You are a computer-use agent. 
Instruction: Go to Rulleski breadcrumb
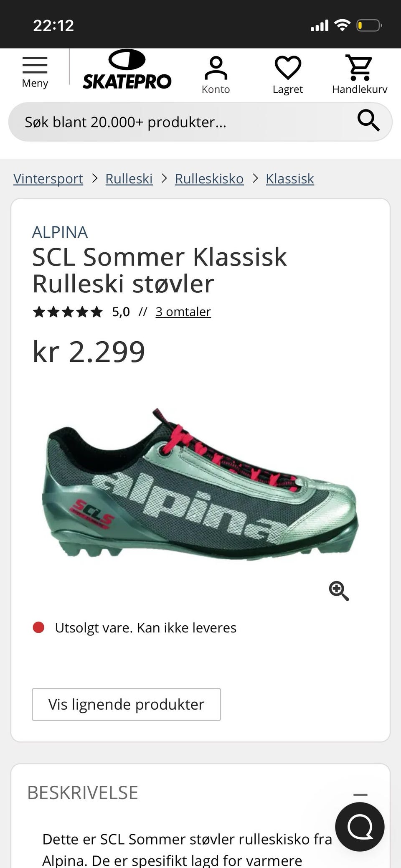coord(129,179)
